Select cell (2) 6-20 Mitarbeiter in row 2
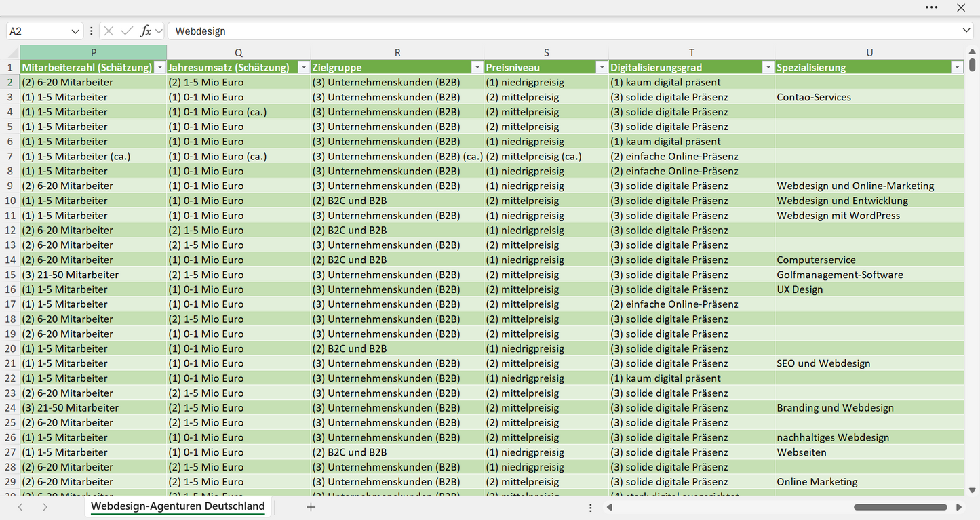Screen dimensions: 980x520 [x=94, y=82]
